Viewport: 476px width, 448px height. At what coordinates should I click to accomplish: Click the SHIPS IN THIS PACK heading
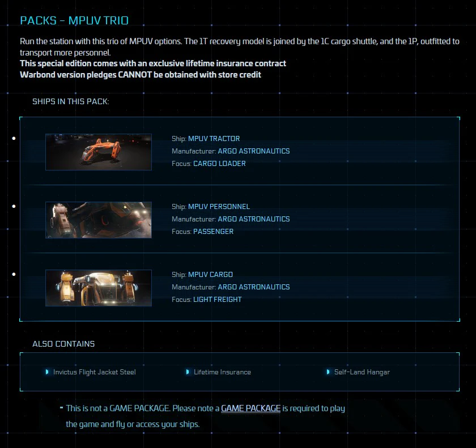[x=71, y=101]
